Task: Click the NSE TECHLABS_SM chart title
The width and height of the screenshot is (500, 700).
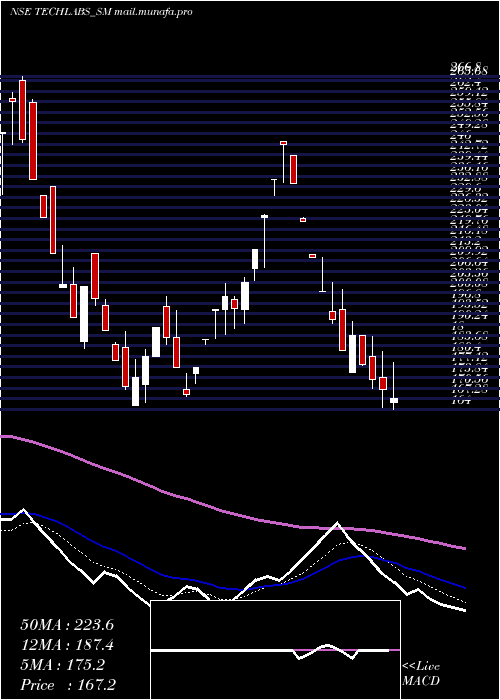Action: pos(101,12)
